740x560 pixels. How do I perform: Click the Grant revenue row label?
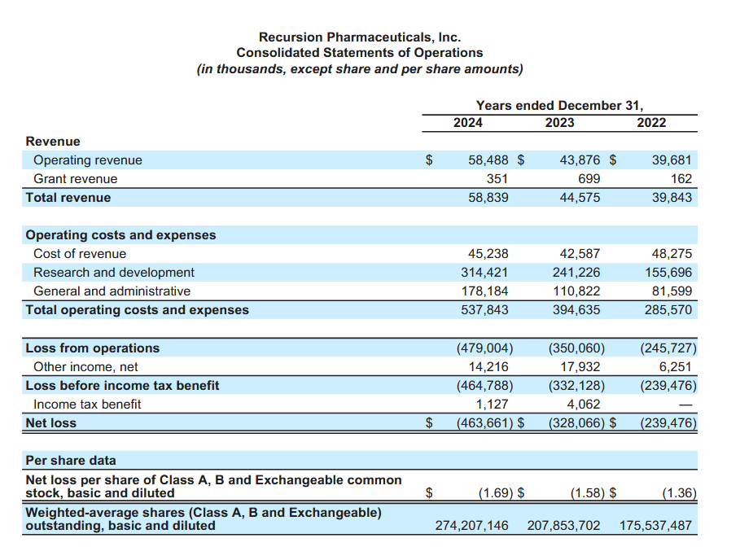[x=76, y=179]
